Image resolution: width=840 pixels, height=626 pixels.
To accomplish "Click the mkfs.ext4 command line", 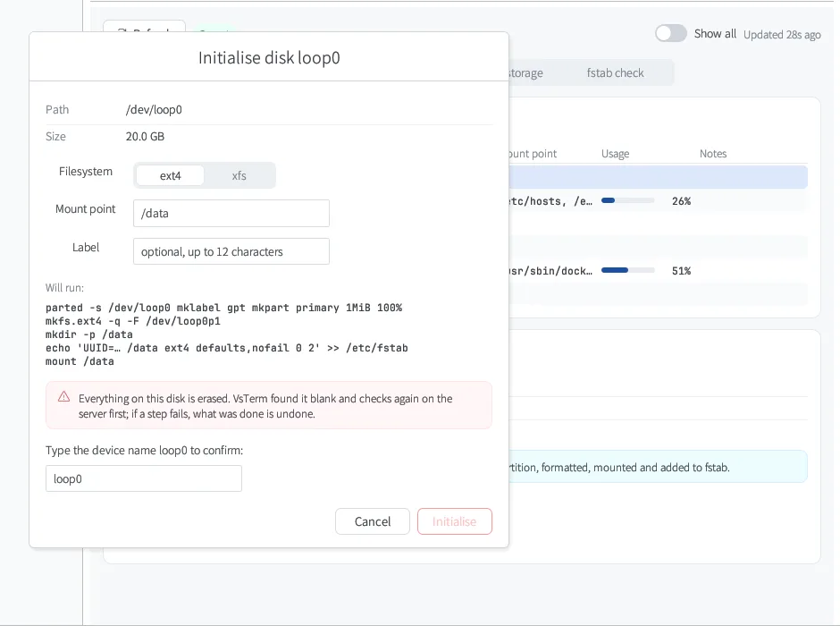I will (133, 321).
